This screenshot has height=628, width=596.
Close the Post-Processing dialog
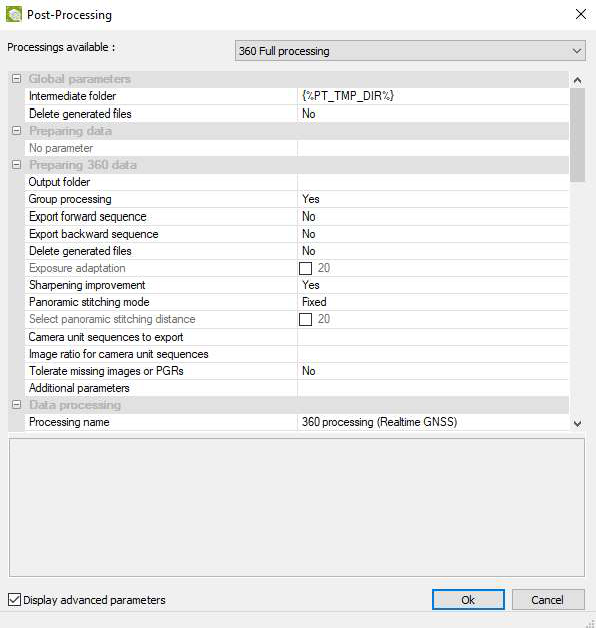(x=581, y=14)
